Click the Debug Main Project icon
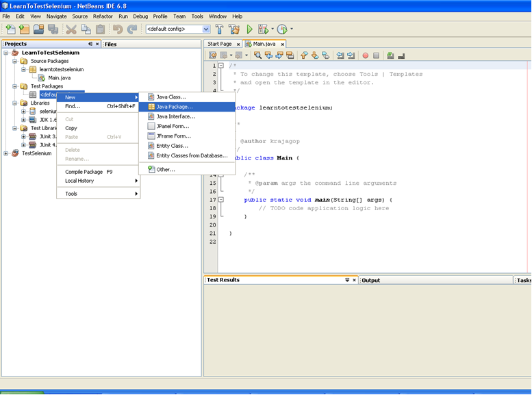This screenshot has height=395, width=532. pos(263,29)
